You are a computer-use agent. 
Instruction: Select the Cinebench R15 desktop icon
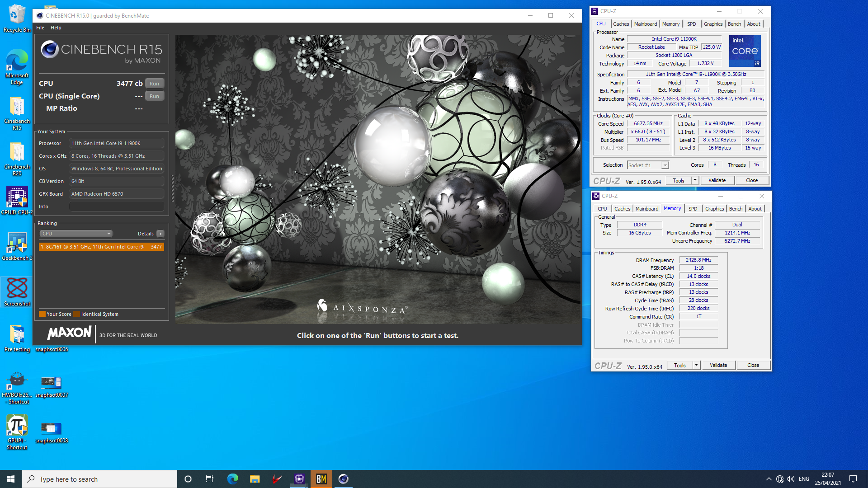pos(17,113)
